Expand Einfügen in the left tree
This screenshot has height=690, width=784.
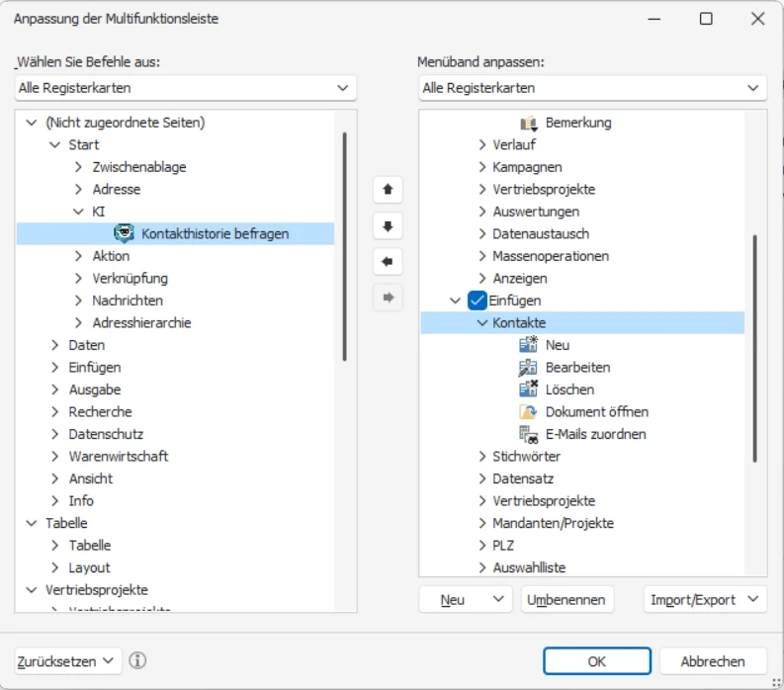point(55,368)
